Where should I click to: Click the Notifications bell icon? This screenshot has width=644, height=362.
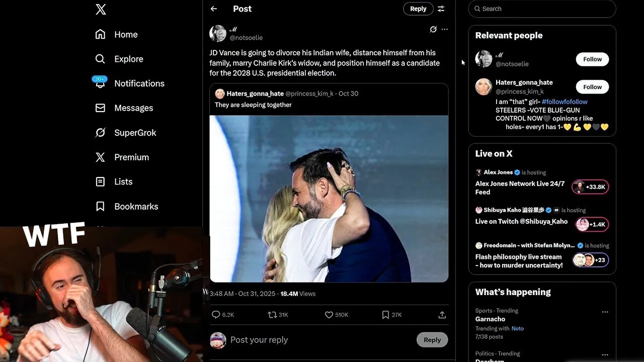tap(100, 83)
